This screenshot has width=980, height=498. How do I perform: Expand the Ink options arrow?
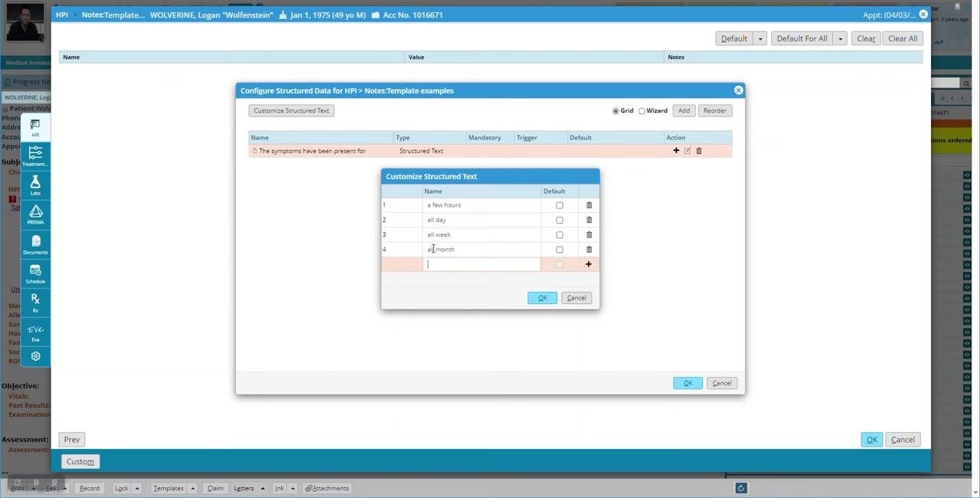[x=292, y=488]
